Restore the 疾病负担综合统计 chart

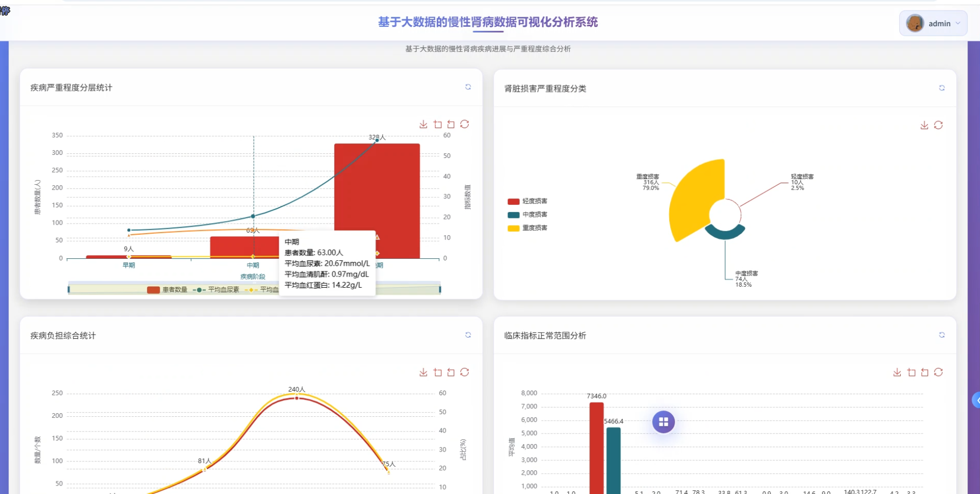(x=465, y=372)
